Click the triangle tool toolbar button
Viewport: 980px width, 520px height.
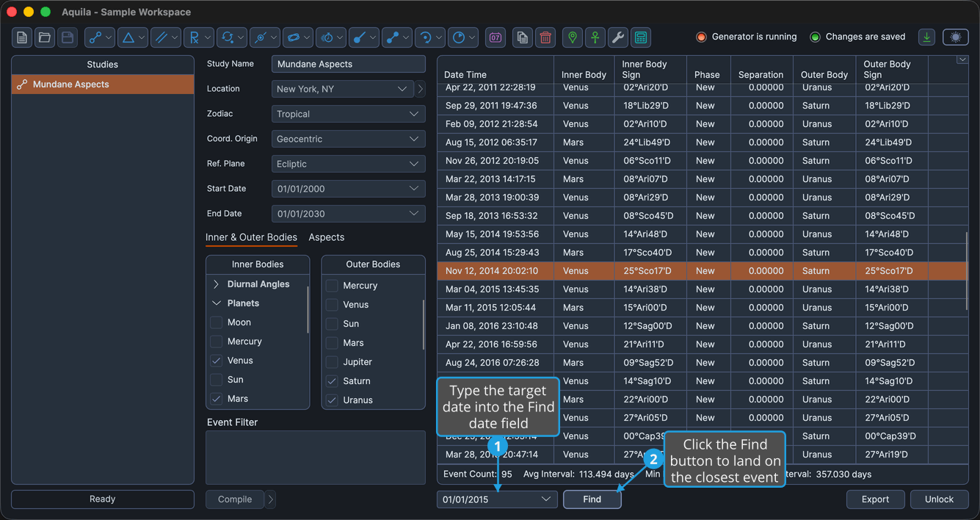coord(133,37)
